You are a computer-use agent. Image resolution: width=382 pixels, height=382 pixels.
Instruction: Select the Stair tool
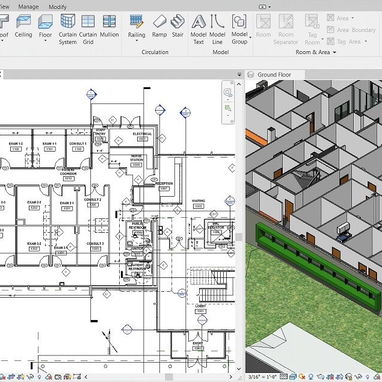point(178,26)
